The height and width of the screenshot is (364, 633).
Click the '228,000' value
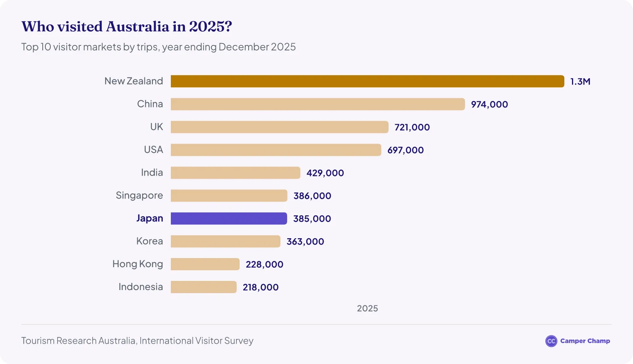click(265, 265)
